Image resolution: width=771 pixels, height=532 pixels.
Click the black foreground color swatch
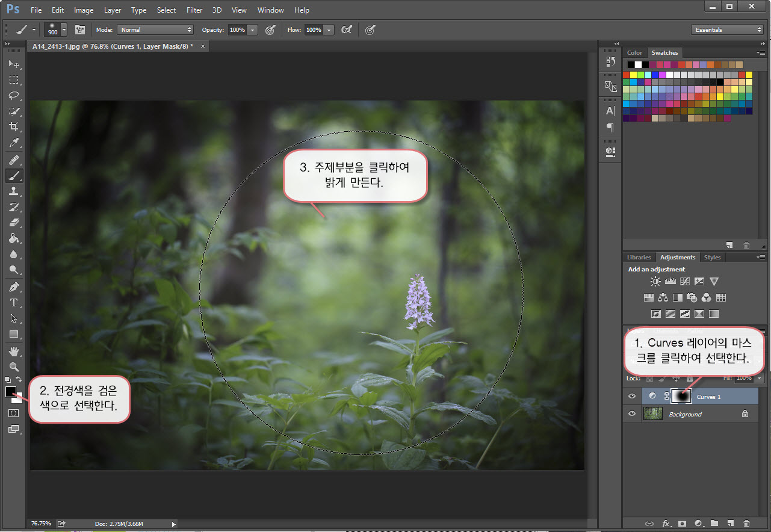pyautogui.click(x=11, y=392)
